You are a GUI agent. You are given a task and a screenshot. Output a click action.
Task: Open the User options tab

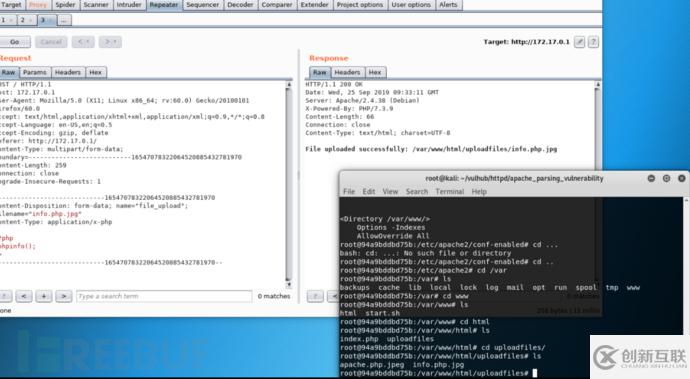click(x=411, y=5)
